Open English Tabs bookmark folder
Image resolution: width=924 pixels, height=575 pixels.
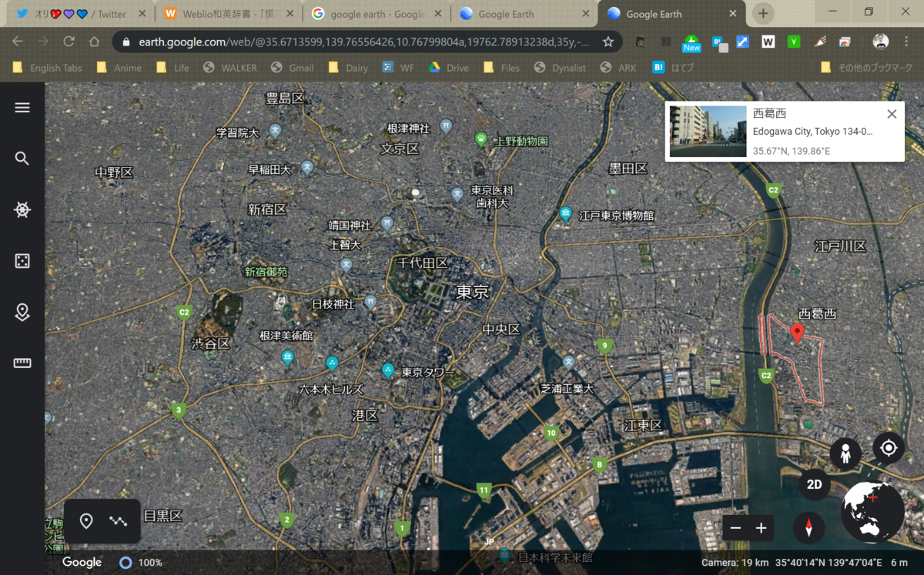pos(46,68)
